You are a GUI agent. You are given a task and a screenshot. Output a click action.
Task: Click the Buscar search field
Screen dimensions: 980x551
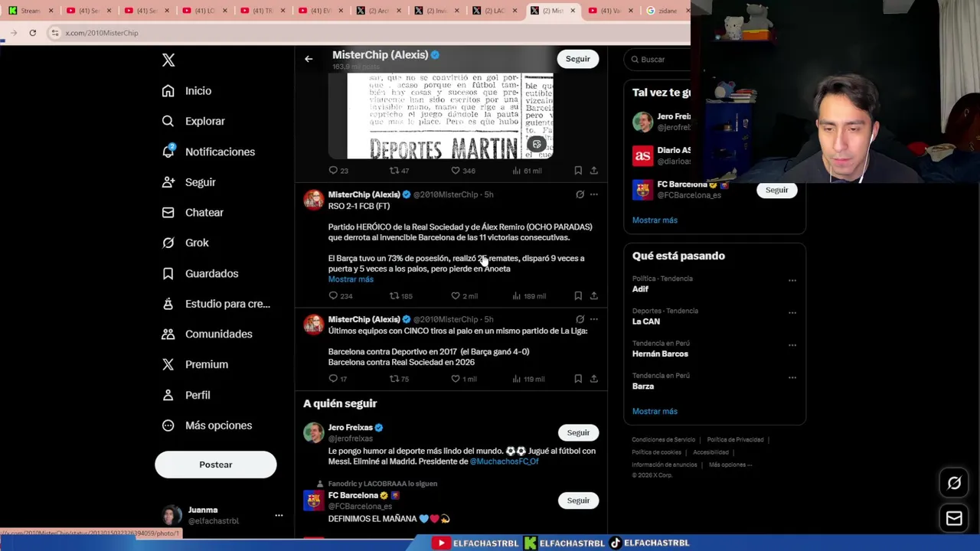pyautogui.click(x=658, y=59)
